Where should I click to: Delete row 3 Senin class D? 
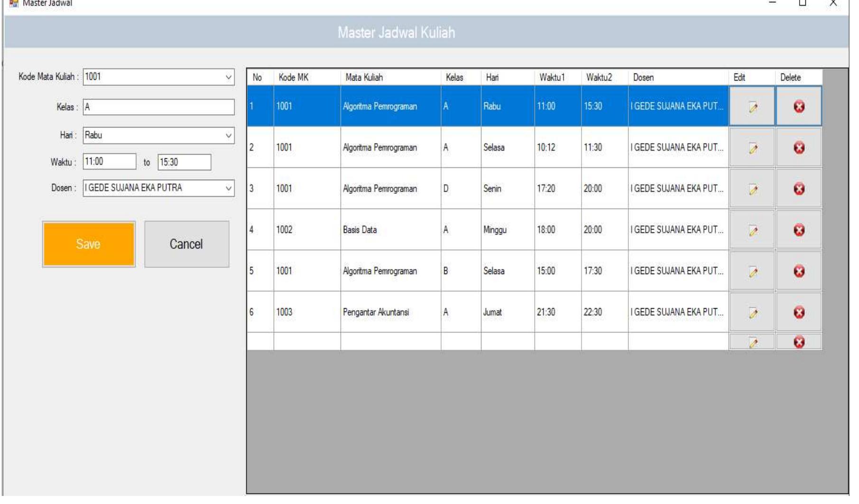click(799, 189)
